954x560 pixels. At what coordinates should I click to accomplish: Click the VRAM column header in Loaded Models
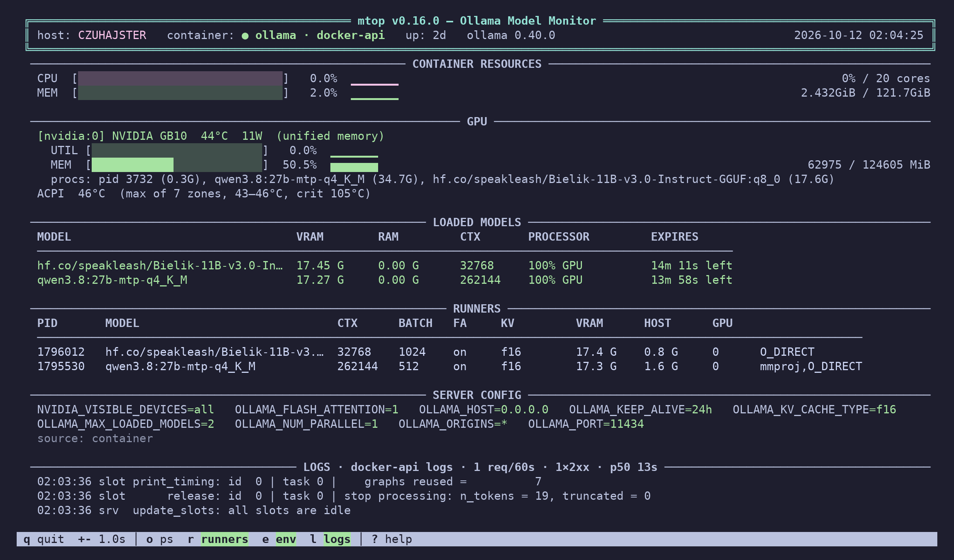tap(310, 237)
